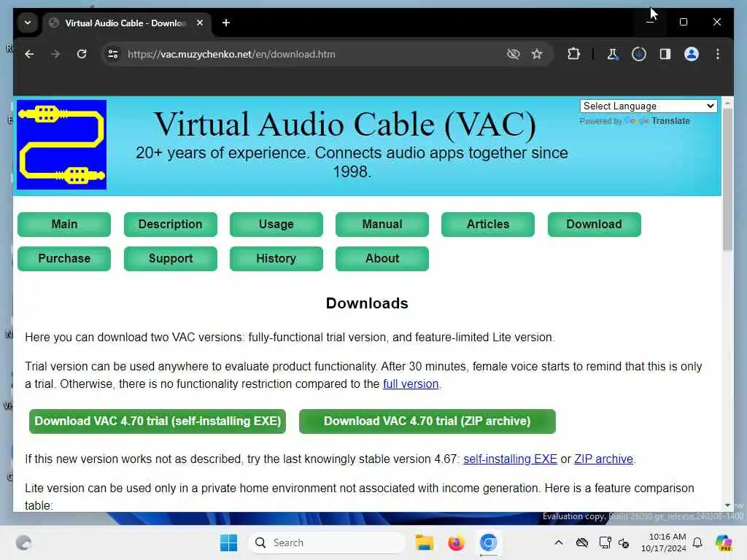747x560 pixels.
Task: Open the clock showing 10:16 AM
Action: click(664, 542)
